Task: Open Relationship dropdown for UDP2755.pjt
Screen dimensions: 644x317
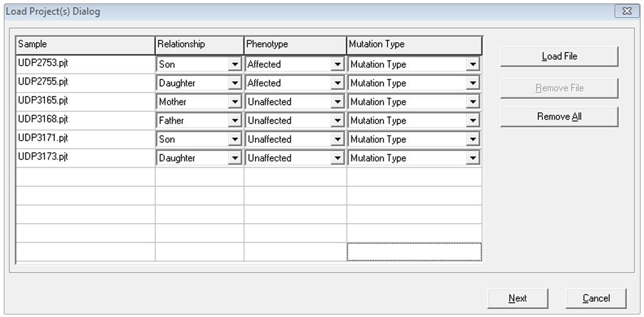Action: pos(235,84)
